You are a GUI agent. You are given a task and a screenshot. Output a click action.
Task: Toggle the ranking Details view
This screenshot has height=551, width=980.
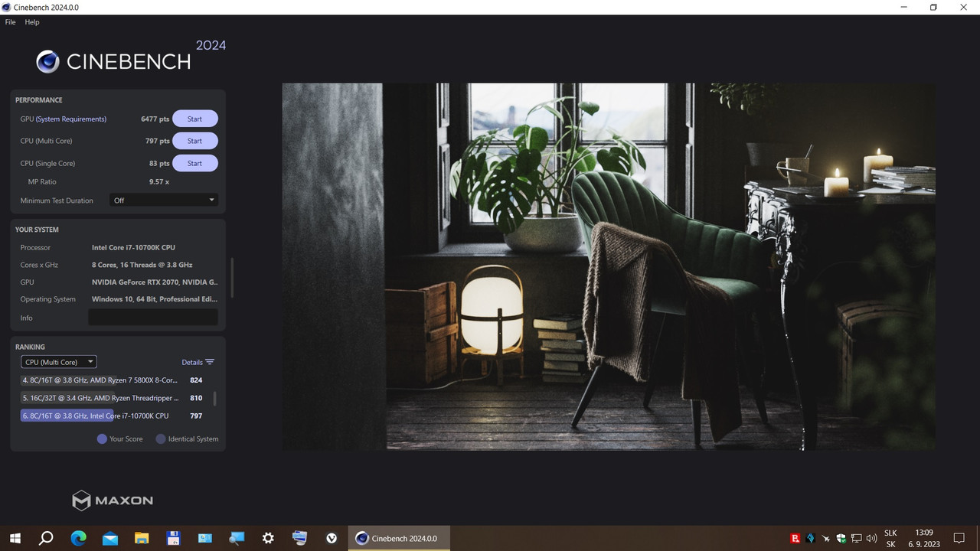pyautogui.click(x=198, y=362)
